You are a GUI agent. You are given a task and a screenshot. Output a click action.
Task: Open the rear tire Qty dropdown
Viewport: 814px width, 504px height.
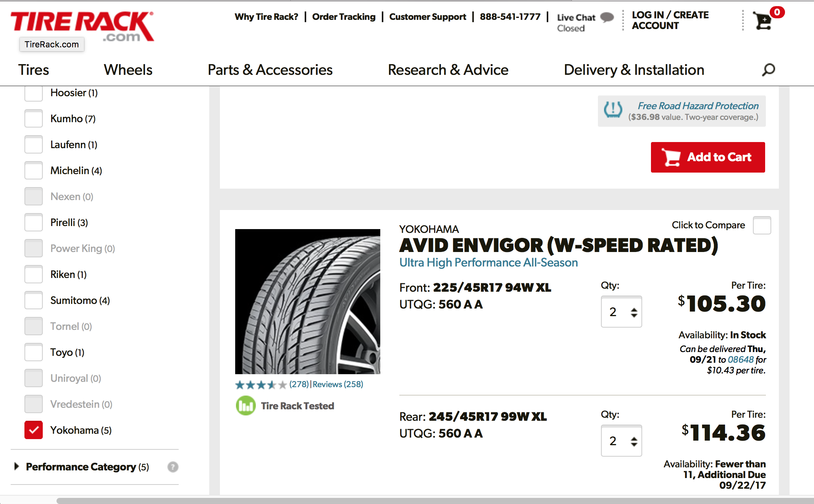(x=621, y=441)
